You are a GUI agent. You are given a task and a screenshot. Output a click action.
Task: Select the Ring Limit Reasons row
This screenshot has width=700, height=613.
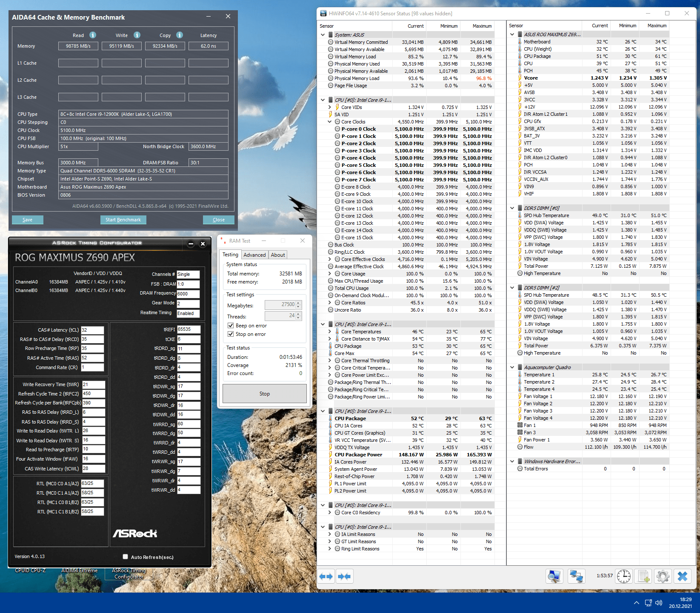[x=406, y=549]
